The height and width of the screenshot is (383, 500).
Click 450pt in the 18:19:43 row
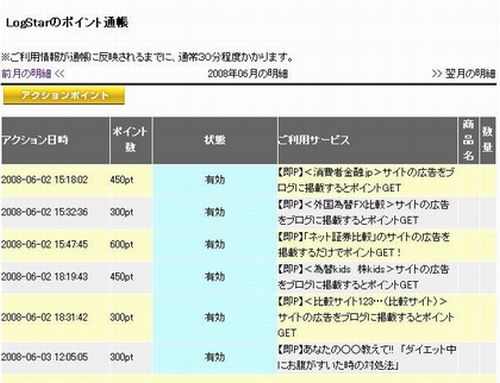122,277
